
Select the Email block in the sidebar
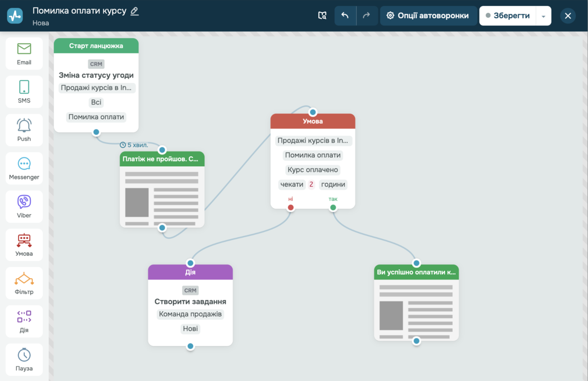click(24, 53)
